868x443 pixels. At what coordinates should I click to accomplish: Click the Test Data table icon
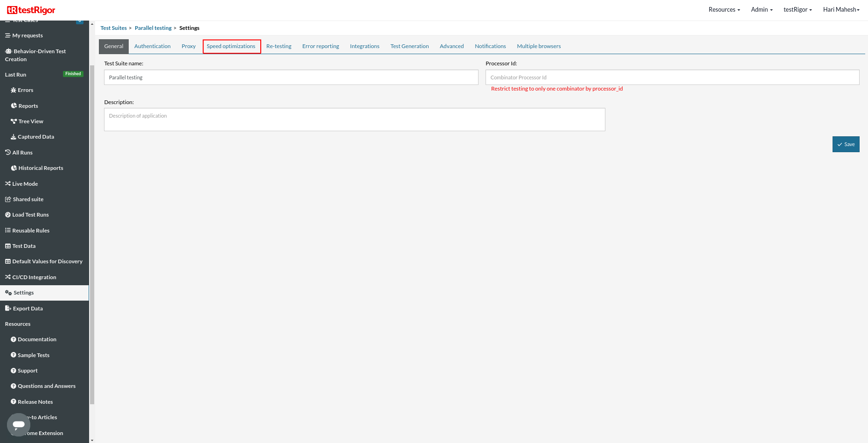(8, 246)
